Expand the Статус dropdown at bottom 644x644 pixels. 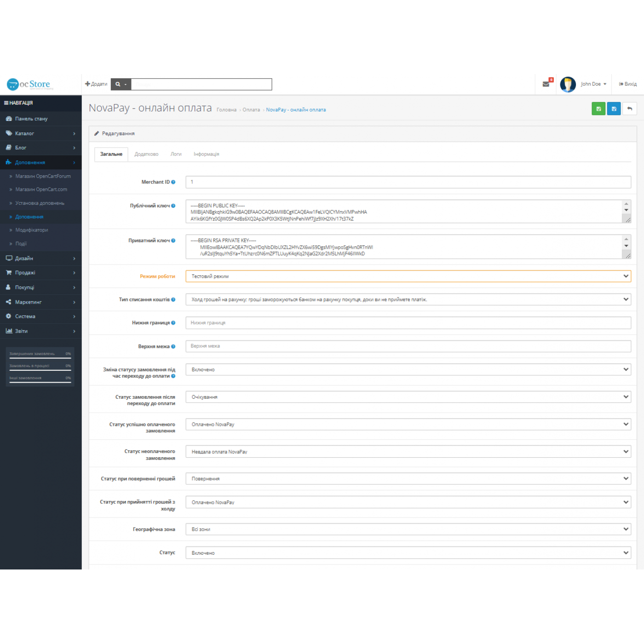408,552
